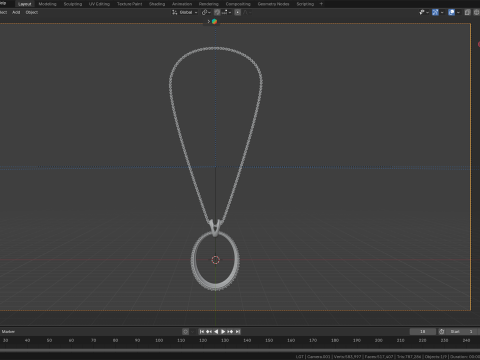Image resolution: width=480 pixels, height=360 pixels.
Task: Switch to the Shading workspace tab
Action: pyautogui.click(x=157, y=4)
